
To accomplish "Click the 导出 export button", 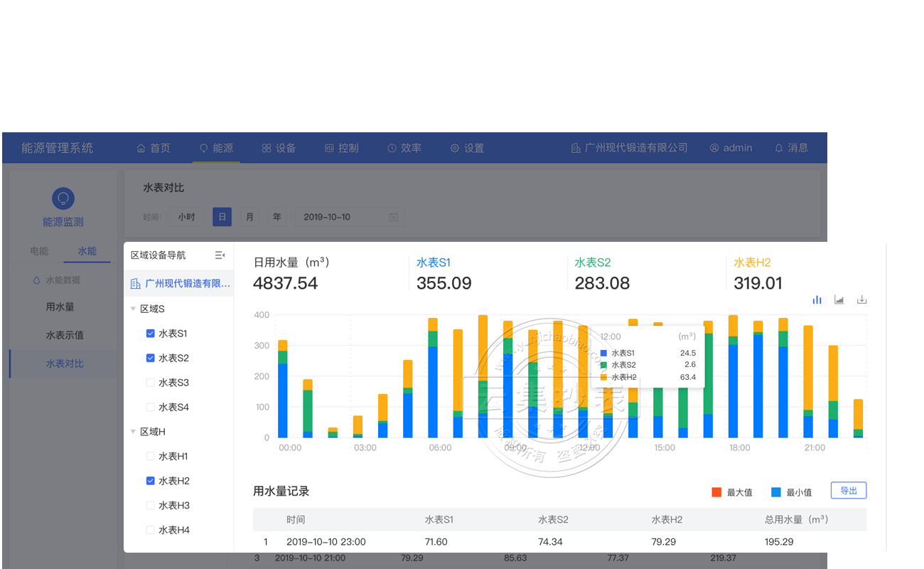I will 849,491.
